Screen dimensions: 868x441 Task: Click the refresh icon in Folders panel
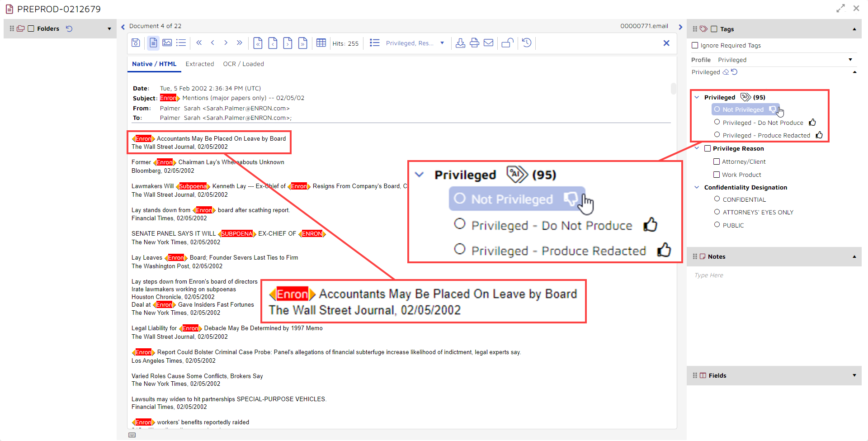(69, 28)
